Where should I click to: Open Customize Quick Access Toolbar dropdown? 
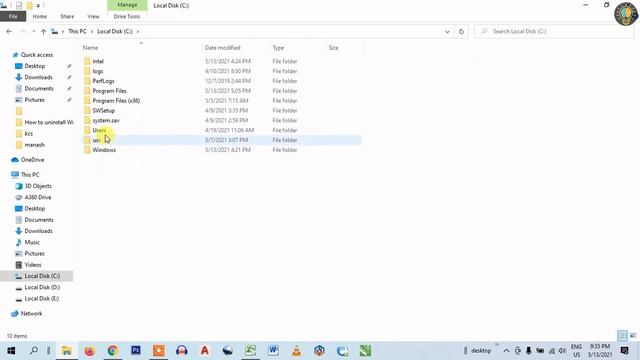(38, 6)
